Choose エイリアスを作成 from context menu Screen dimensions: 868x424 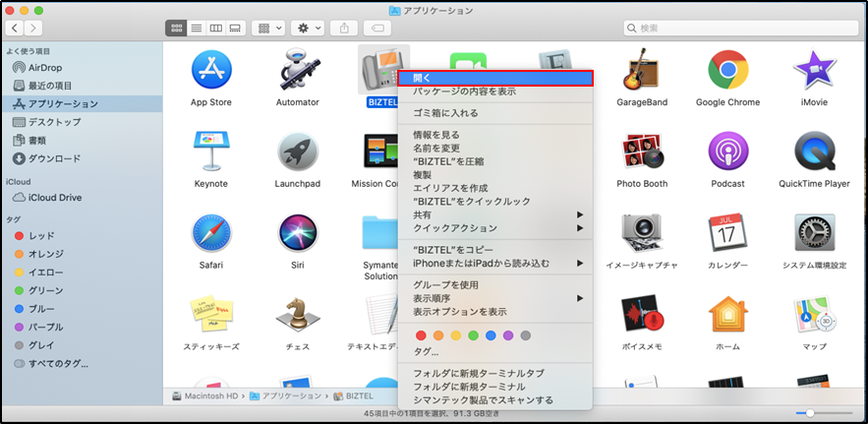pyautogui.click(x=494, y=188)
